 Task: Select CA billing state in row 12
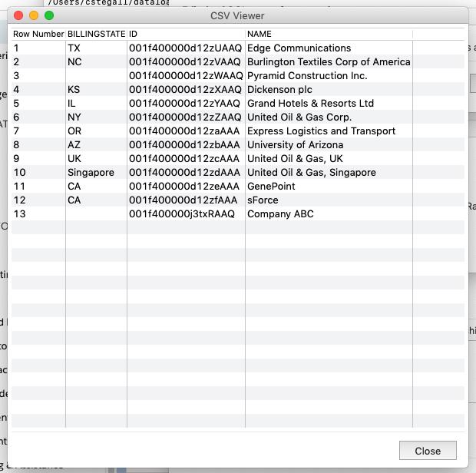(96, 200)
